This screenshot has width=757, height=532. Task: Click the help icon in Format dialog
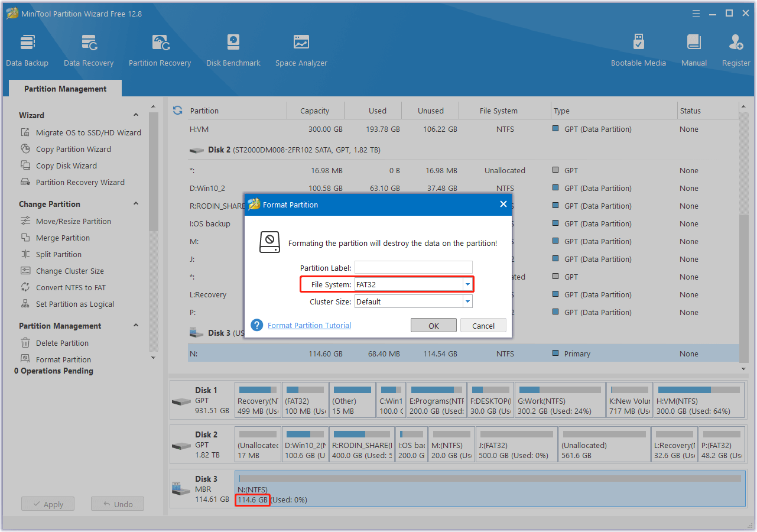tap(256, 325)
